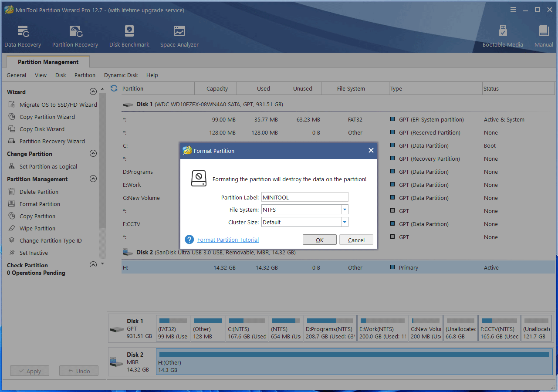Choose Set Partition as Logical
558x392 pixels.
[43, 166]
